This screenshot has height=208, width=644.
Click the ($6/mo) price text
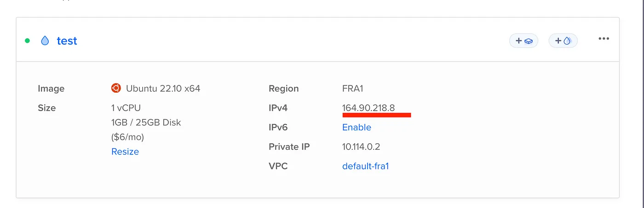coord(128,137)
